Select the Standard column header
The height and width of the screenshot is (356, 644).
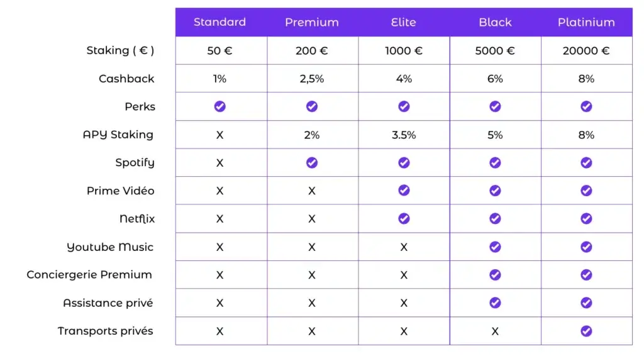[219, 22]
